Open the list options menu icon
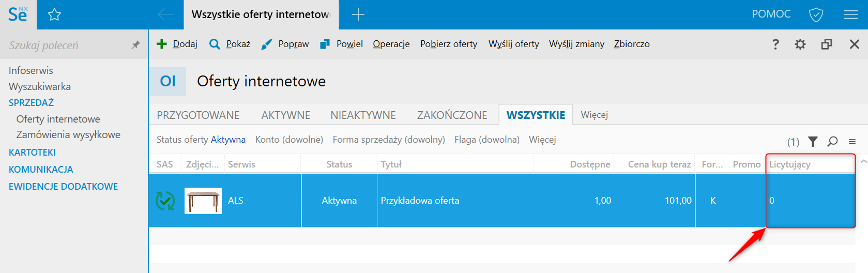 (852, 142)
